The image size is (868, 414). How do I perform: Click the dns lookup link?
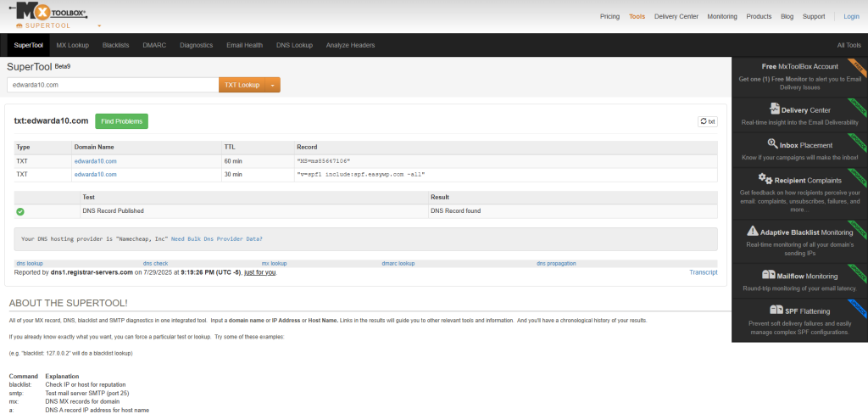[x=30, y=263]
